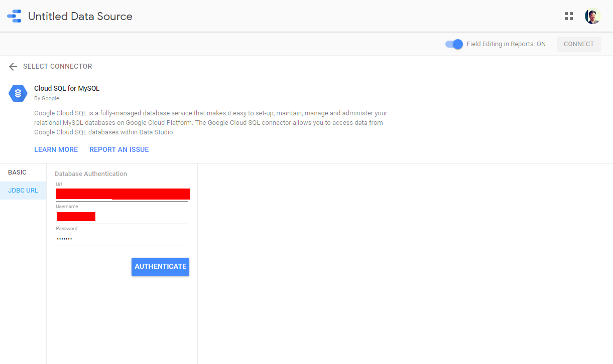613x364 pixels.
Task: Click the back arrow to connectors
Action: [13, 67]
